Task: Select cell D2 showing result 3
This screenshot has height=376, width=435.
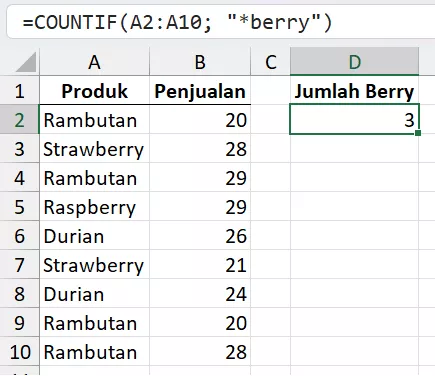Action: pyautogui.click(x=354, y=120)
